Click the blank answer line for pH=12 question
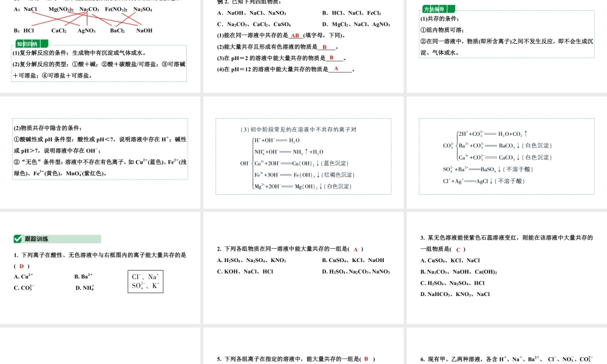 (342, 69)
